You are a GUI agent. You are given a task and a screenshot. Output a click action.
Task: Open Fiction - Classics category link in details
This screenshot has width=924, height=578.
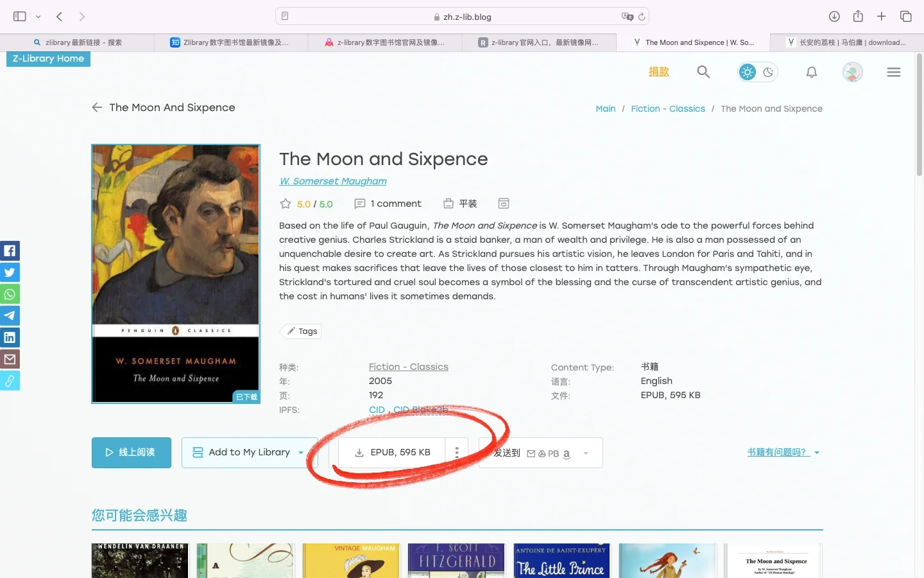(x=409, y=367)
